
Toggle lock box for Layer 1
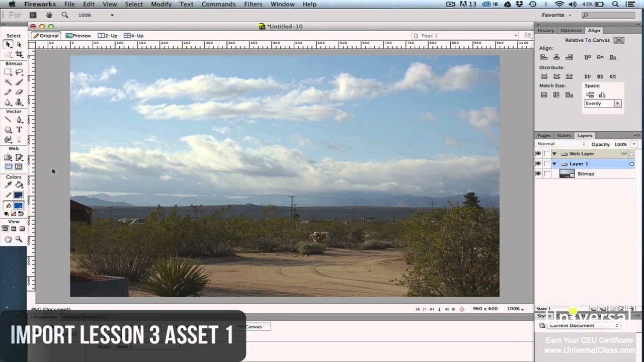[x=547, y=164]
